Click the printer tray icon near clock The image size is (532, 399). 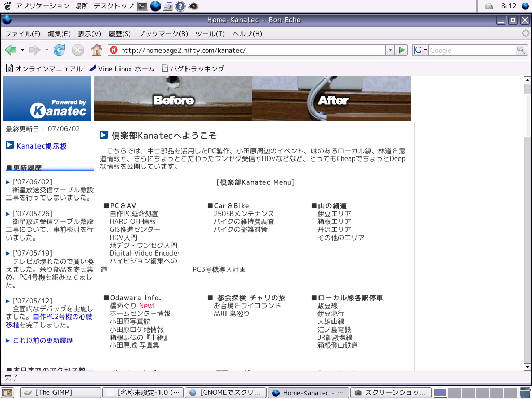pyautogui.click(x=488, y=6)
